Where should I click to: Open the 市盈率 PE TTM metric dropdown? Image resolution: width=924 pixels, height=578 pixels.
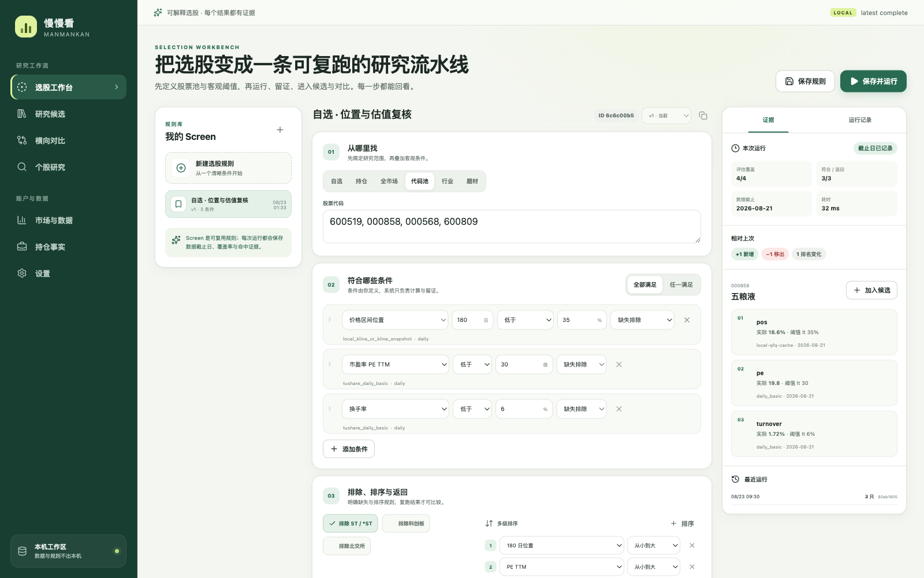click(396, 364)
